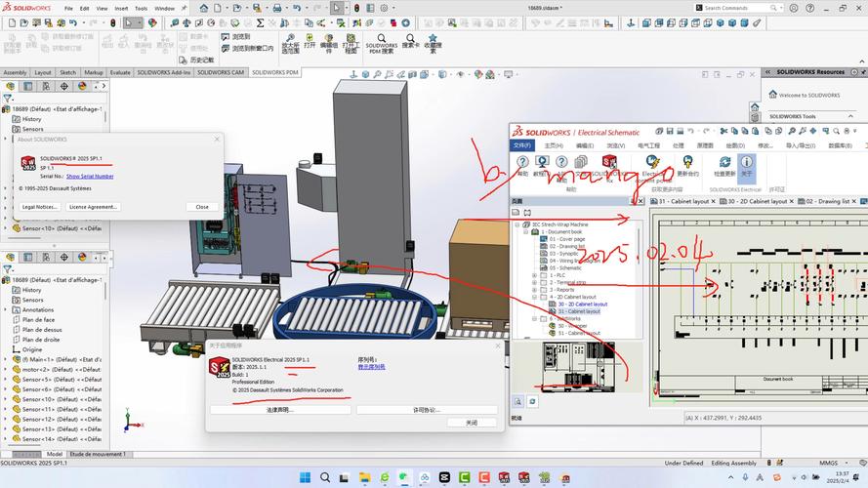Click the first help icon in Electrical ribbon
Viewport: 868px width, 488px height.
522,162
